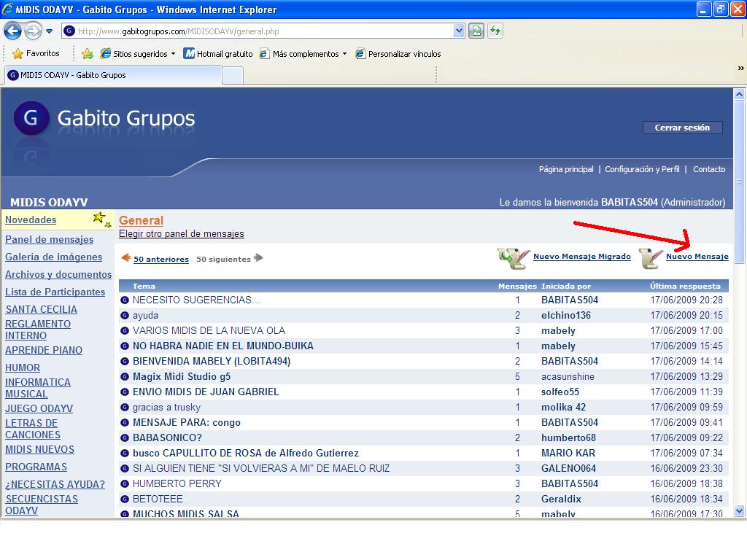The height and width of the screenshot is (560, 747).
Task: Click the Nuevo Mensaje Migrado scroll icon
Action: (514, 257)
